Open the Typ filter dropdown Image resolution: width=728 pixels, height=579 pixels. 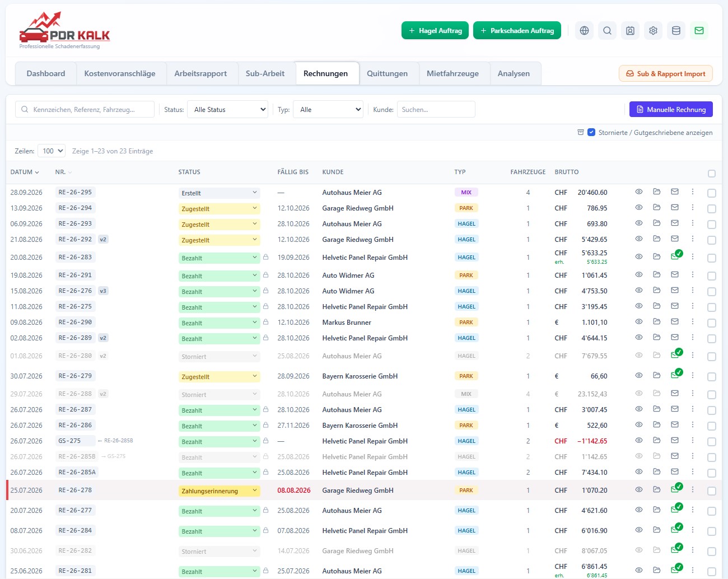[x=328, y=110]
